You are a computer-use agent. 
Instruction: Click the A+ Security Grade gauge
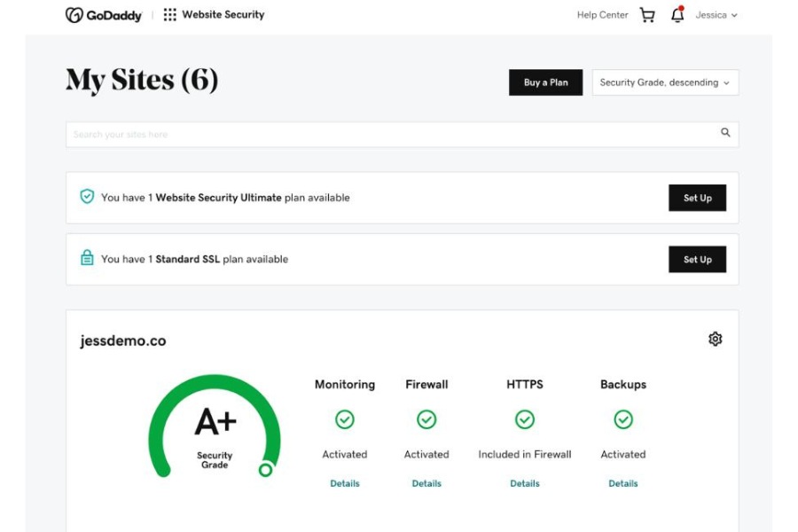(x=215, y=426)
